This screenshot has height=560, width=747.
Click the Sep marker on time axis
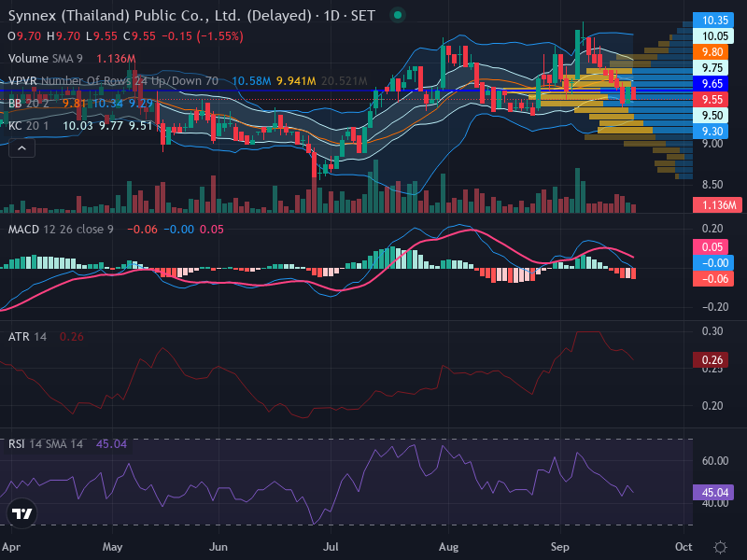point(559,547)
